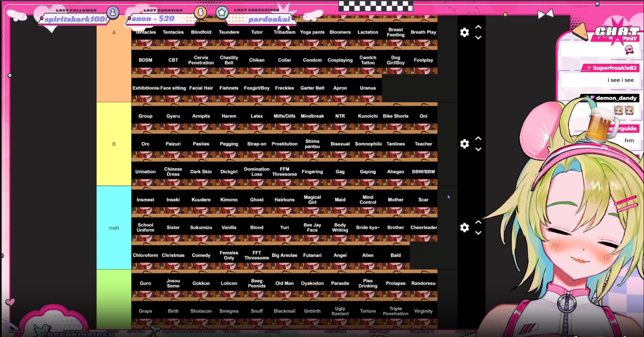Move the A tier row up
Image resolution: width=644 pixels, height=337 pixels.
pos(478,27)
